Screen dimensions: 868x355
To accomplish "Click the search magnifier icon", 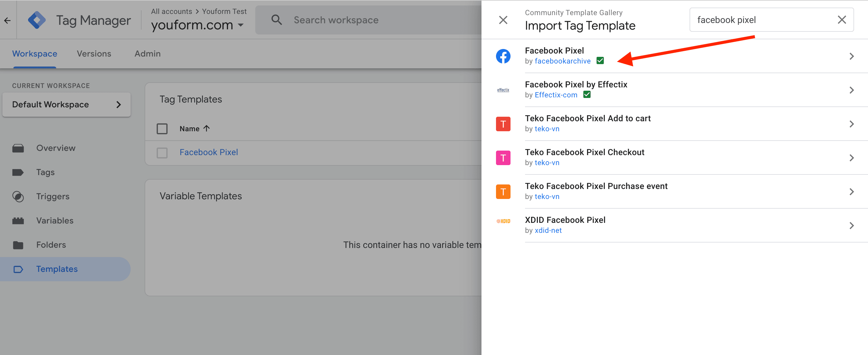I will [x=277, y=20].
